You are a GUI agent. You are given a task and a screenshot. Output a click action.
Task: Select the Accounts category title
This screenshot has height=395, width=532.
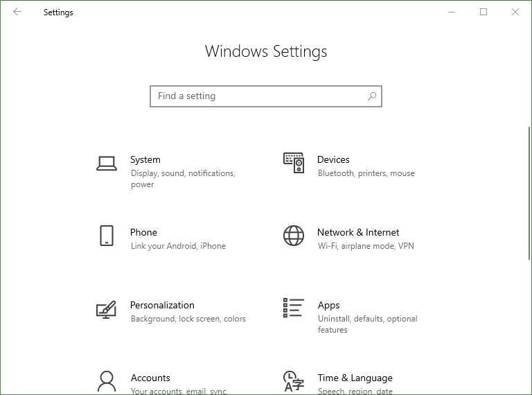150,378
